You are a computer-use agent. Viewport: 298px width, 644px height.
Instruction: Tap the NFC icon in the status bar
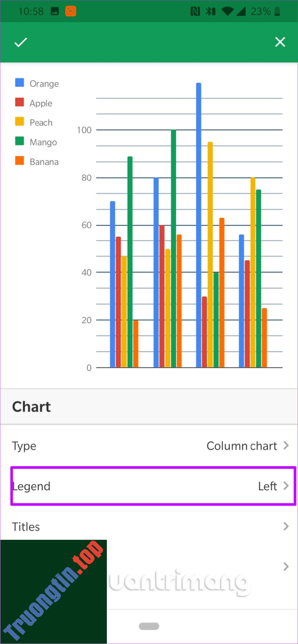point(195,11)
